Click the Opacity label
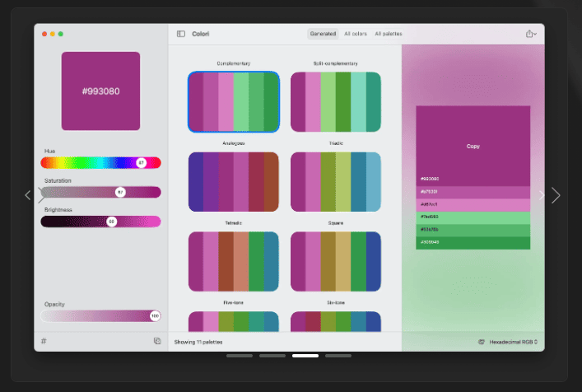This screenshot has width=582, height=392. 54,304
